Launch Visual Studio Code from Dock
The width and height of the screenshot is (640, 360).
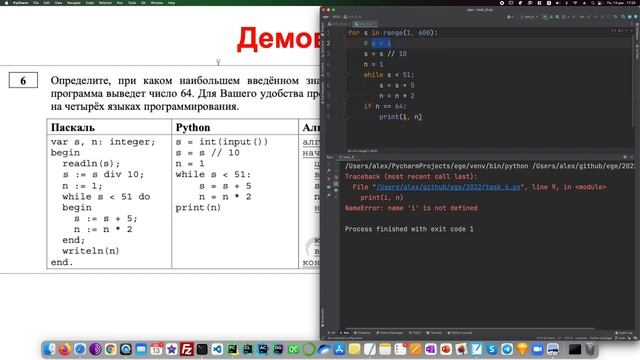[217, 349]
